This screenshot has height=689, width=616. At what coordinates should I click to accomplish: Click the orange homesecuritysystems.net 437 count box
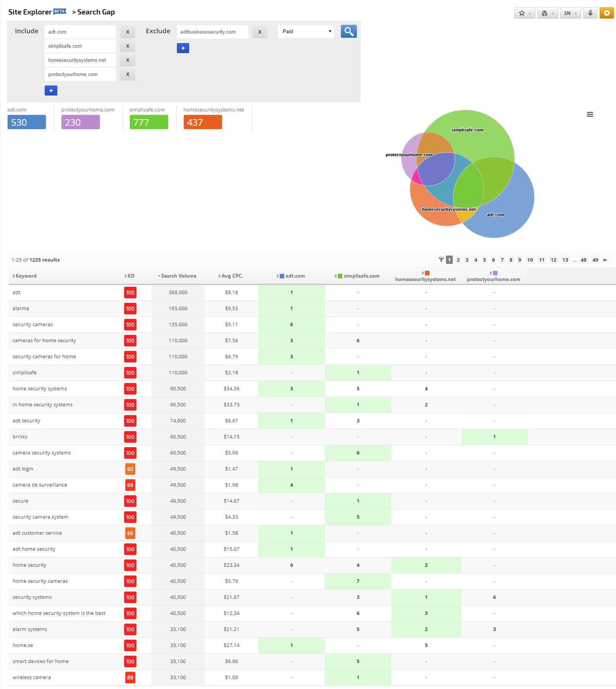tap(203, 122)
